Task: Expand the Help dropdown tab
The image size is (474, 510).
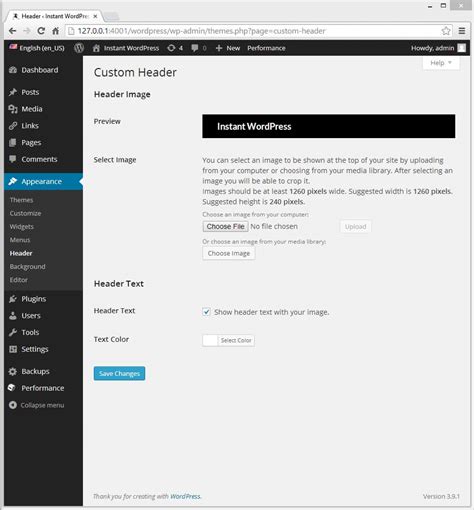Action: coord(441,63)
